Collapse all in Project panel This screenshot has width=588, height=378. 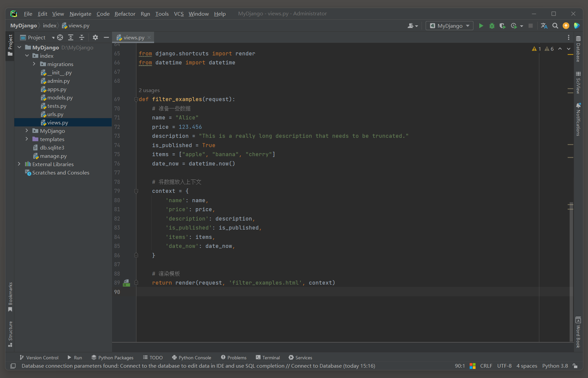[82, 37]
